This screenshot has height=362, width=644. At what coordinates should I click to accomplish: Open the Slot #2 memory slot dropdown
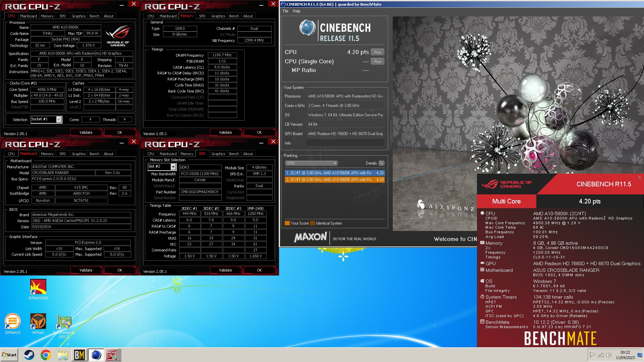[173, 167]
